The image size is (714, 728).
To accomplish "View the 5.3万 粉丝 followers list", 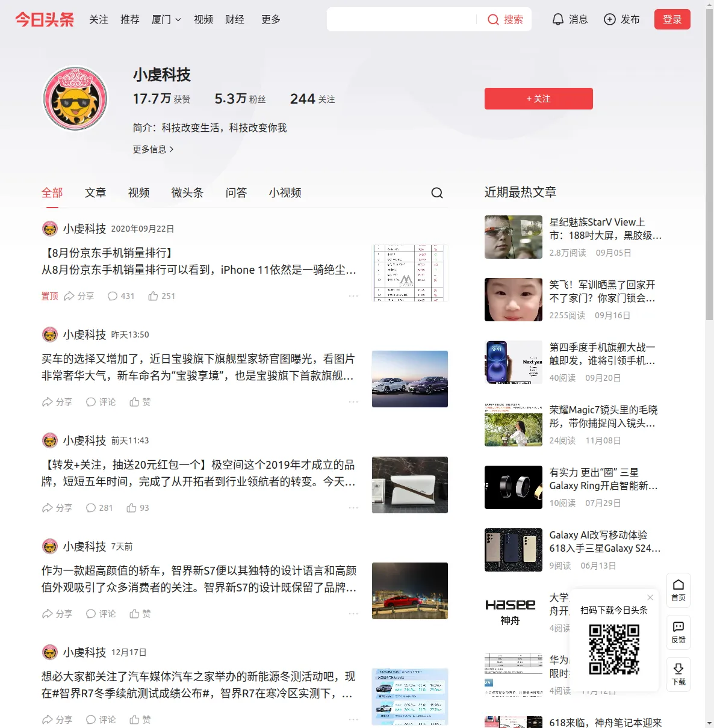I will 240,99.
